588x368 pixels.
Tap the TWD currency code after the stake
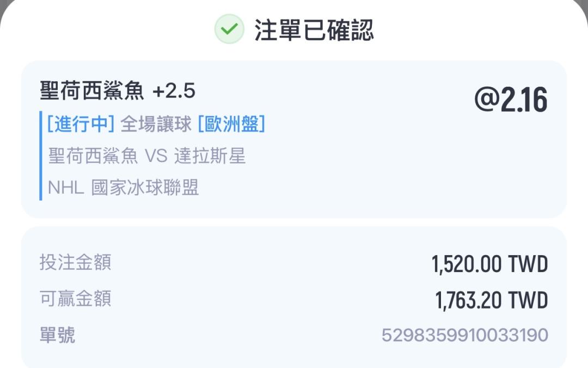tap(528, 264)
